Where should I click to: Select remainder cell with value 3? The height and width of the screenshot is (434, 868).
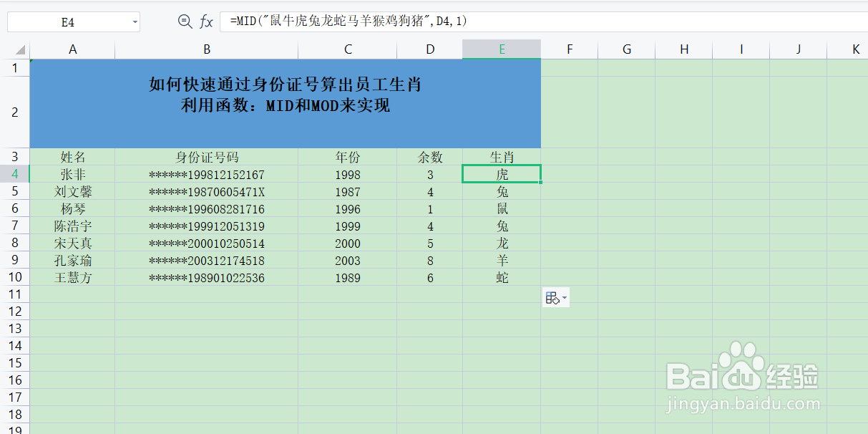coord(430,174)
